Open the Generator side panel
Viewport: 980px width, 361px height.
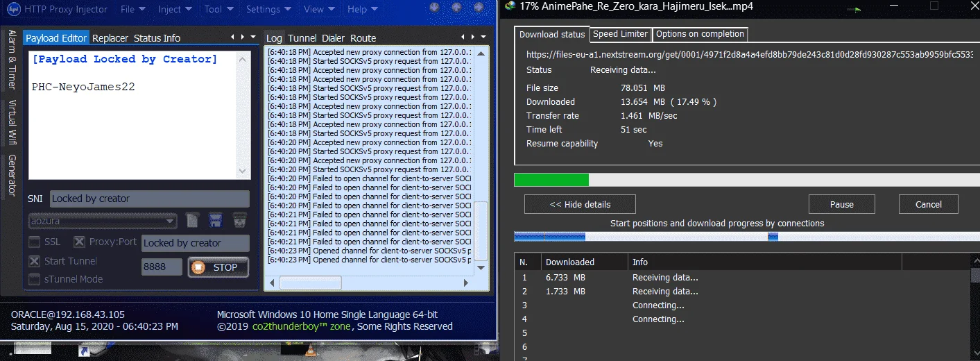pyautogui.click(x=12, y=175)
